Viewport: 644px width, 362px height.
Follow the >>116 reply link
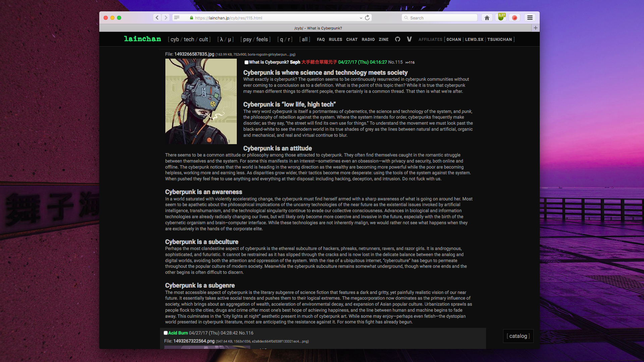[410, 63]
